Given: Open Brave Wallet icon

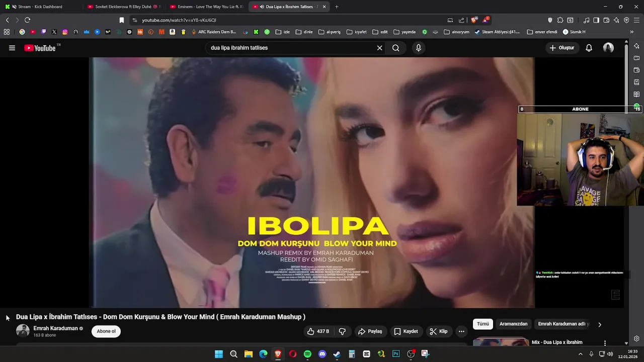Looking at the screenshot, I should point(606,20).
